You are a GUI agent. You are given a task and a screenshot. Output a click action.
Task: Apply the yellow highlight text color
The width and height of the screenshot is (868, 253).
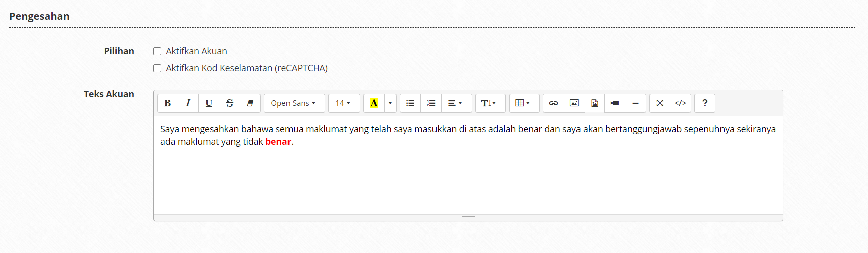tap(374, 103)
